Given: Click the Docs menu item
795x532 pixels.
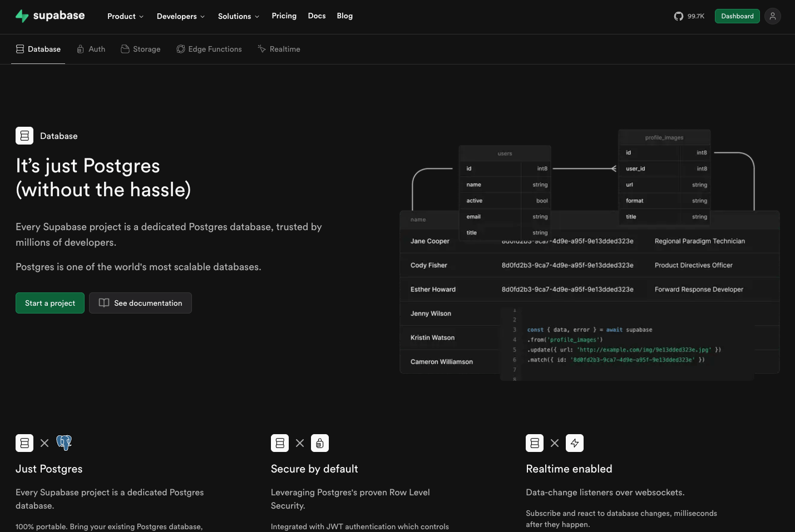Looking at the screenshot, I should (x=317, y=16).
